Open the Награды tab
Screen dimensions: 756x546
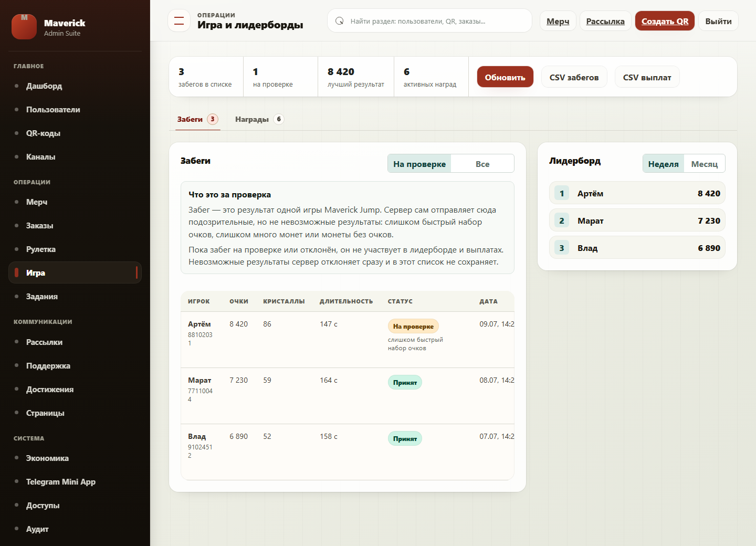259,119
